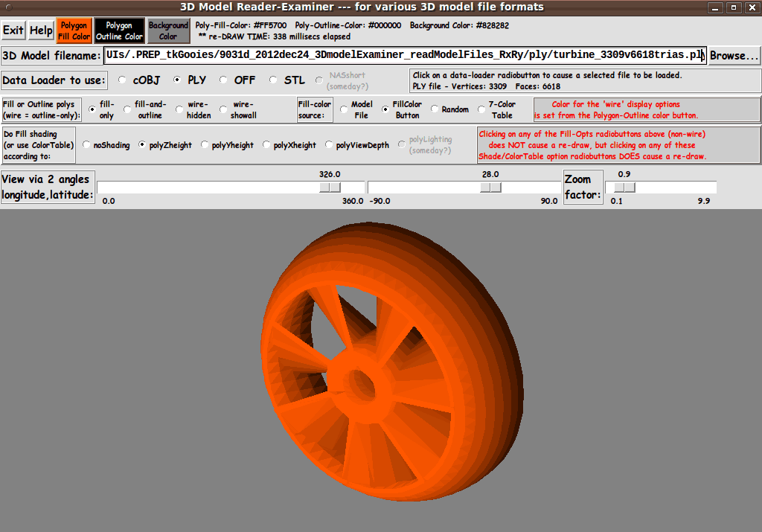Screen dimensions: 762x532
Task: Select the OFF data loader
Action: point(223,80)
